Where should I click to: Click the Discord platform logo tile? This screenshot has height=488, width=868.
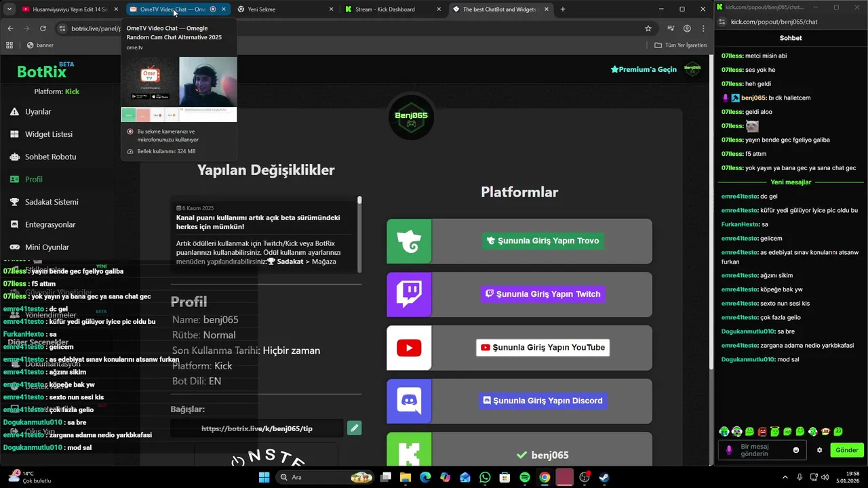(x=409, y=401)
